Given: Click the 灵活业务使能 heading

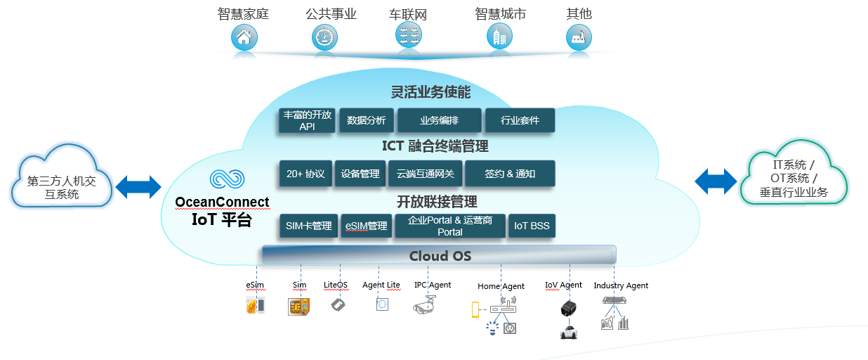Looking at the screenshot, I should tap(430, 92).
